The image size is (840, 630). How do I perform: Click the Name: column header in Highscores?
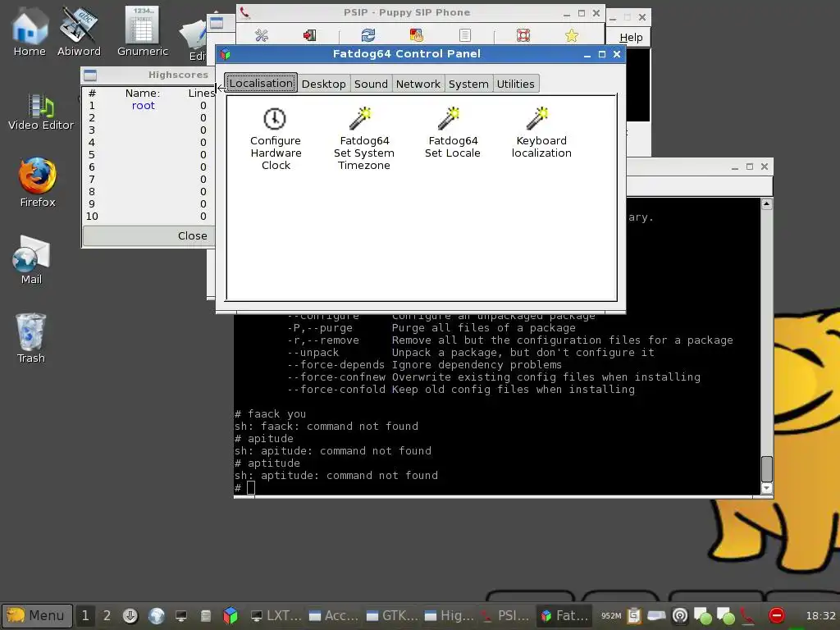coord(143,93)
